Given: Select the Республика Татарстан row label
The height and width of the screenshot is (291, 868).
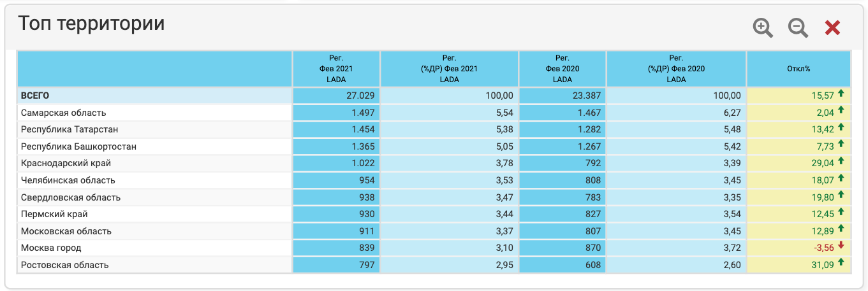Looking at the screenshot, I should click(x=68, y=130).
